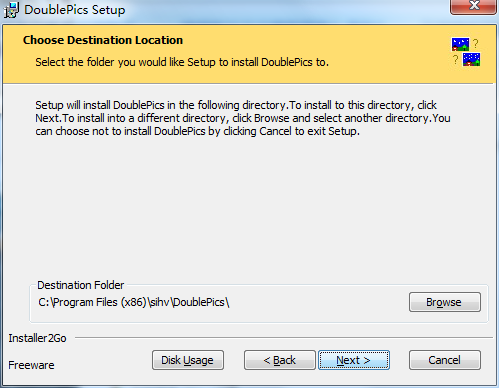This screenshot has width=499, height=388.
Task: Select the destination path C:\Program Files (x86)\sihv\DoublePics\
Action: click(x=134, y=302)
